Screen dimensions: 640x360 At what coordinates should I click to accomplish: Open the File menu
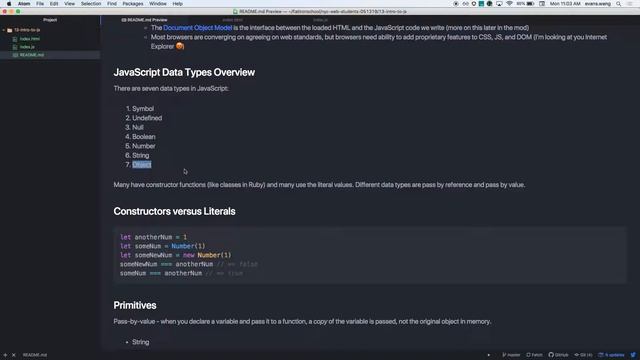(40, 4)
